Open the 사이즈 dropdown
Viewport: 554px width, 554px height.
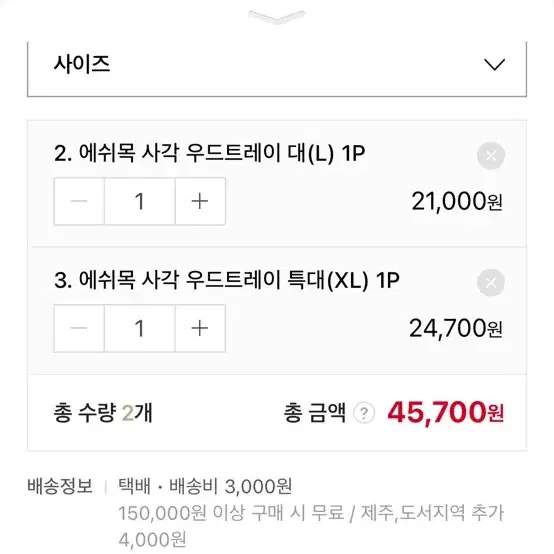pos(277,67)
